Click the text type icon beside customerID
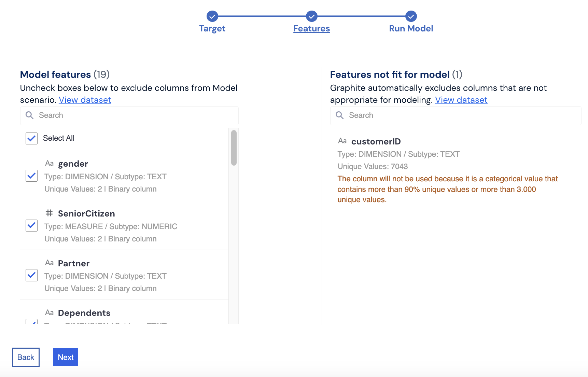Screen dimensions: 588x377 (x=342, y=141)
